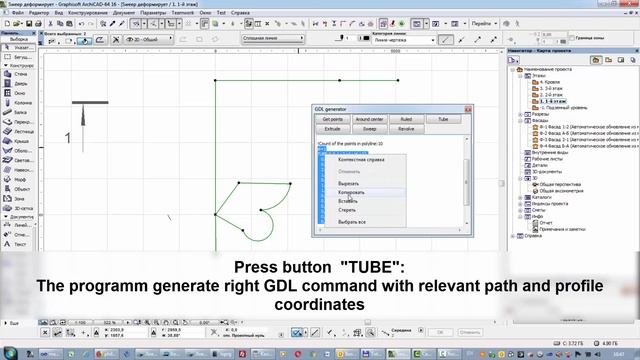Viewport: 640px width, 360px height.
Task: Click the X cancel icon in bottom bar
Action: [45, 333]
